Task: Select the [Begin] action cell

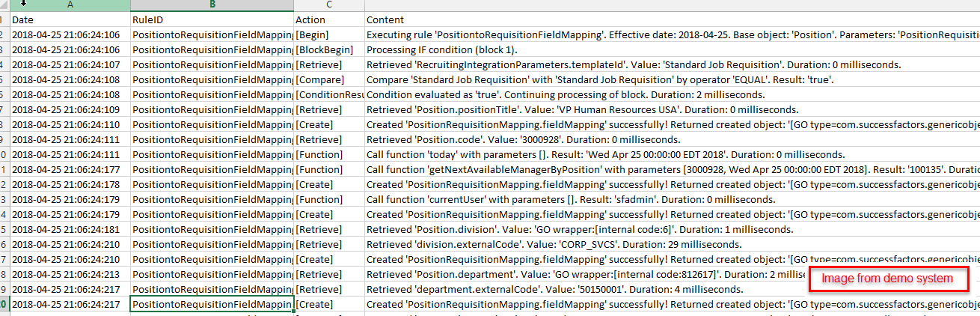Action: click(x=329, y=35)
